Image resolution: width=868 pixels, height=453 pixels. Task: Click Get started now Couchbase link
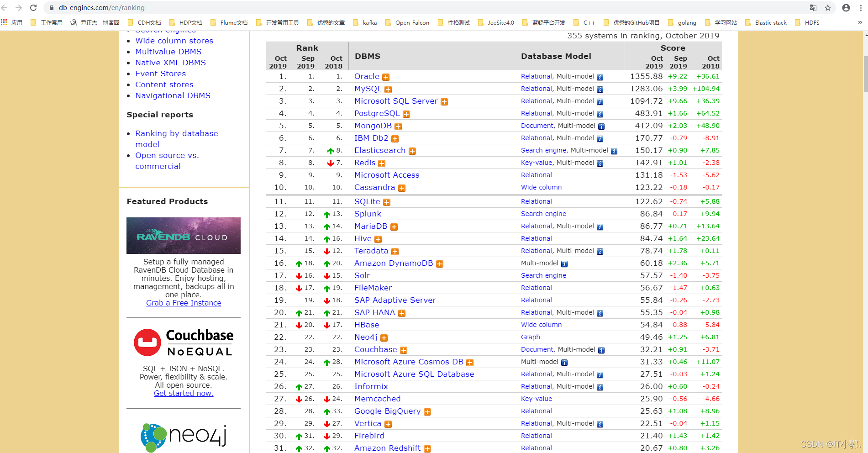184,393
